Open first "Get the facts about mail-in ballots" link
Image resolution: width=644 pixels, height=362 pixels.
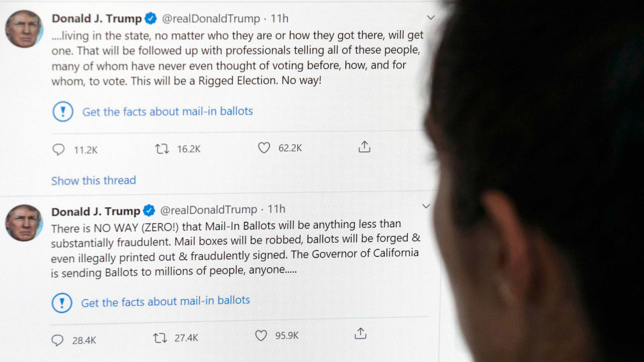[168, 111]
